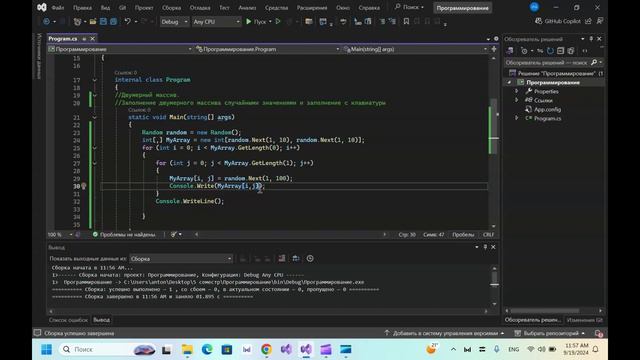Click the Undo arrow icon

tap(127, 22)
